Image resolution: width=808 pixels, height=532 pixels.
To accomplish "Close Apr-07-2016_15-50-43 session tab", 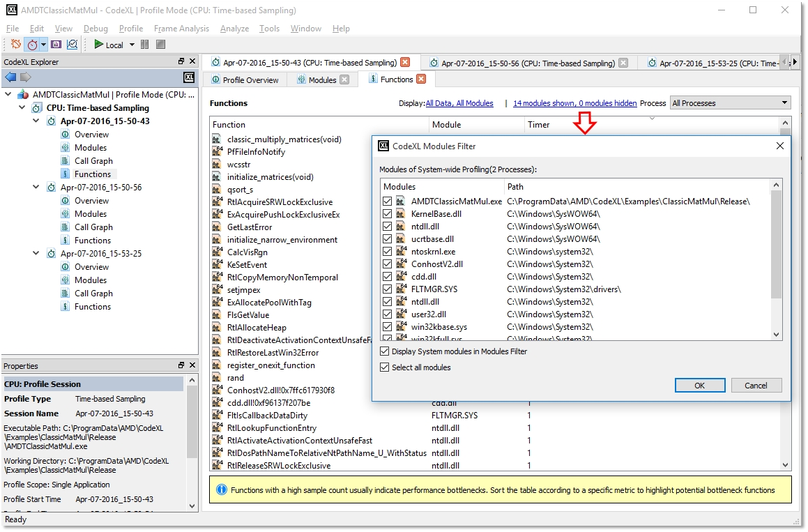I will tap(406, 62).
